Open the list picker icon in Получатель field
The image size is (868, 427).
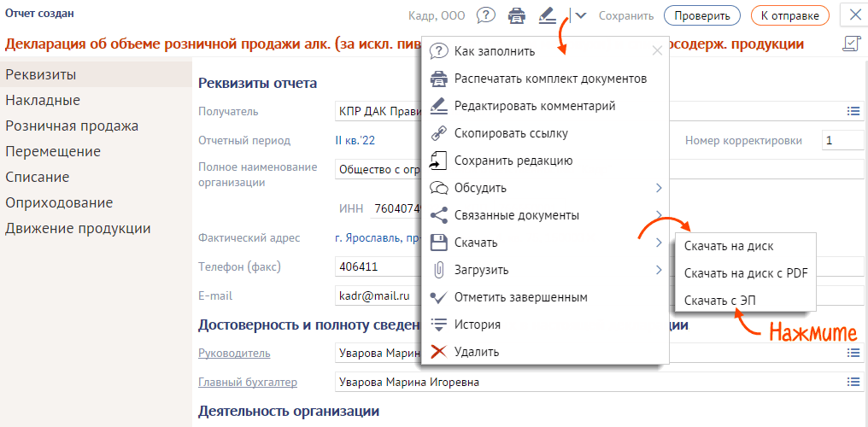tap(853, 111)
